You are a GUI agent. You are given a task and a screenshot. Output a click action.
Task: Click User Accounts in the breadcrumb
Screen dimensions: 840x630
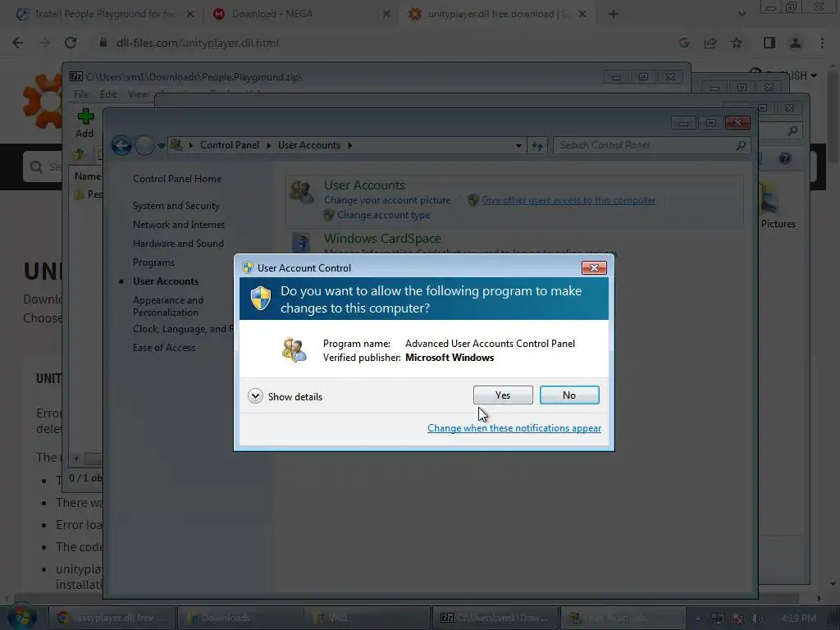pyautogui.click(x=309, y=145)
